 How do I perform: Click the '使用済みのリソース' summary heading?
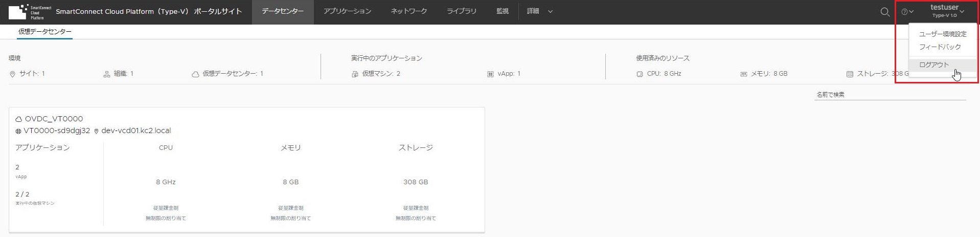(663, 58)
